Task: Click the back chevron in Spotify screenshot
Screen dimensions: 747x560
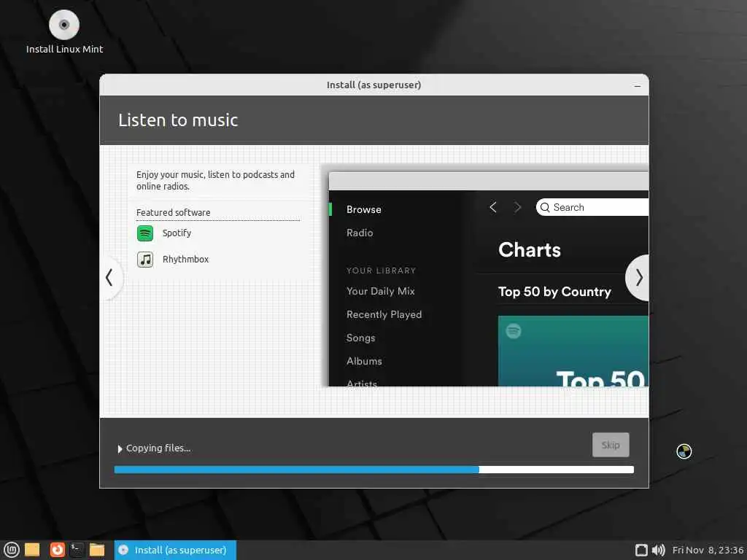Action: click(x=493, y=207)
